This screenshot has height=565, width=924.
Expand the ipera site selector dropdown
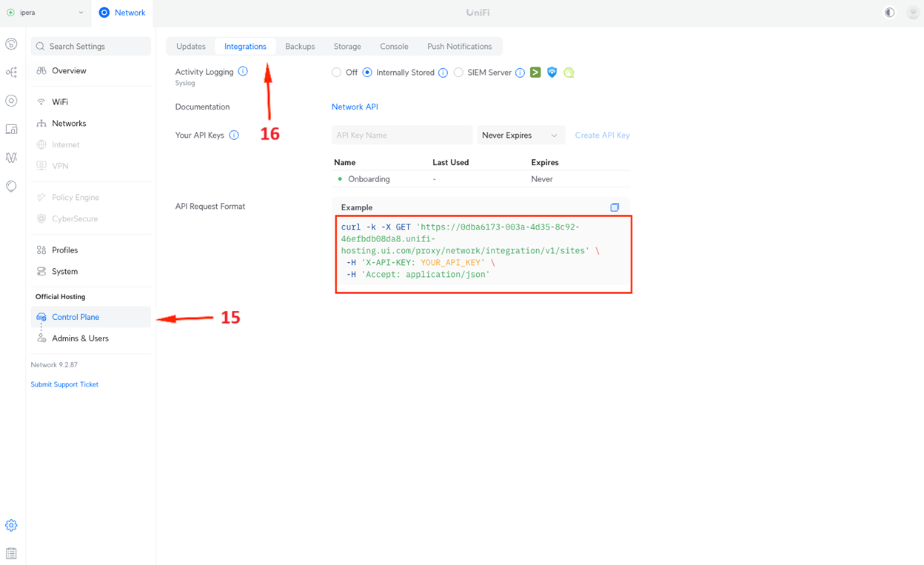coord(46,13)
